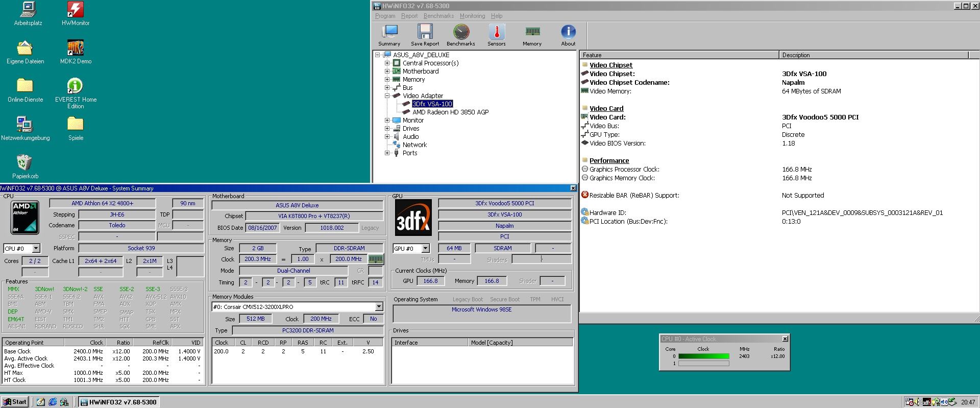This screenshot has height=408, width=980.
Task: Click the Start button
Action: tap(15, 402)
